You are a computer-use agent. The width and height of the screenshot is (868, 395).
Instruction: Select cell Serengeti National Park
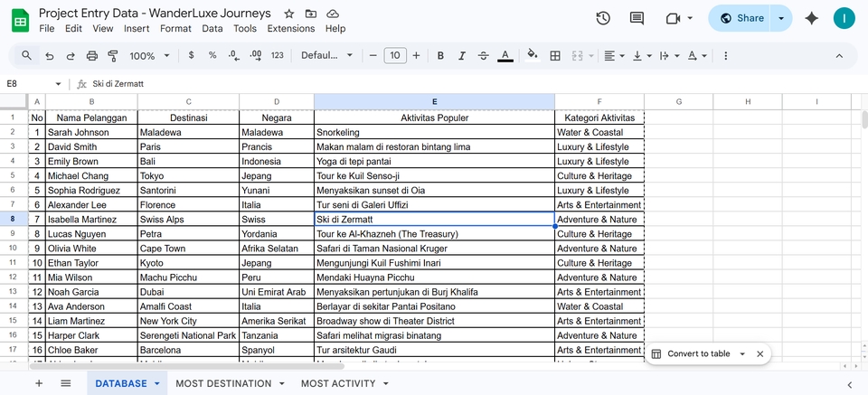point(188,335)
